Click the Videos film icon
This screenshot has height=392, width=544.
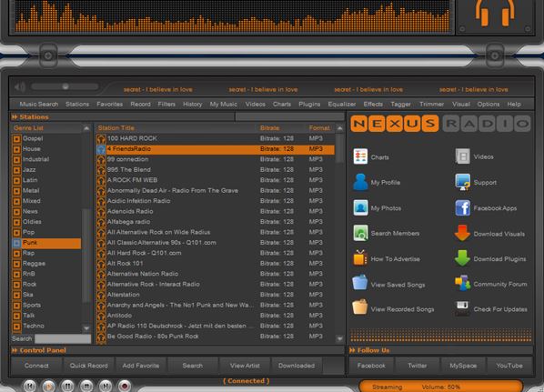click(x=462, y=156)
